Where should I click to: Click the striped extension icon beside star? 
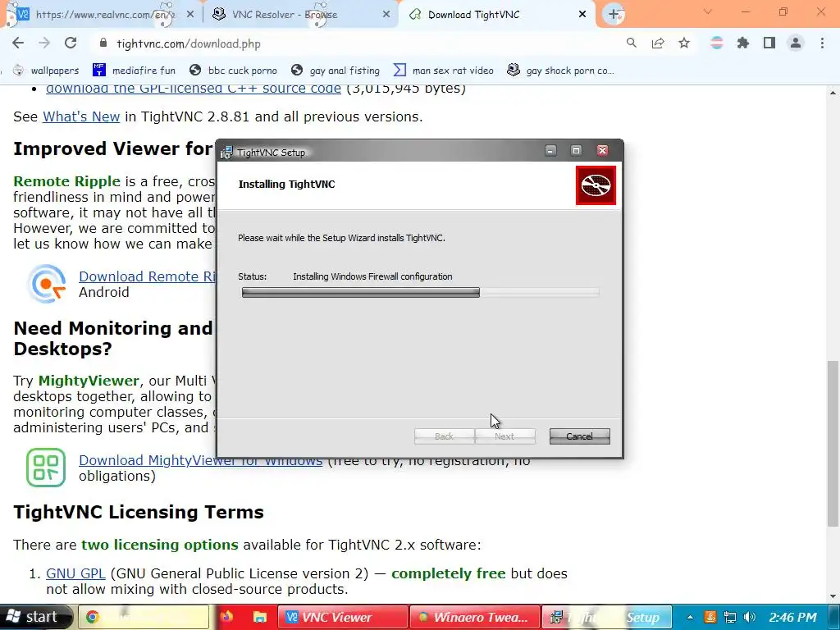[717, 43]
